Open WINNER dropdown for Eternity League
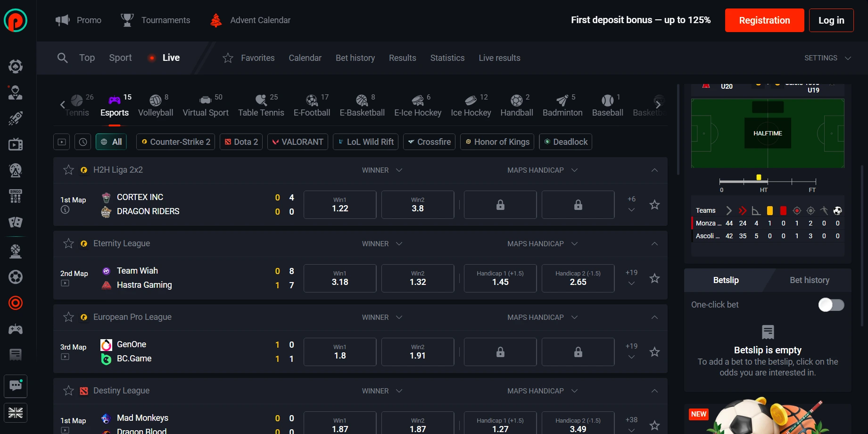The width and height of the screenshot is (868, 434). (382, 244)
